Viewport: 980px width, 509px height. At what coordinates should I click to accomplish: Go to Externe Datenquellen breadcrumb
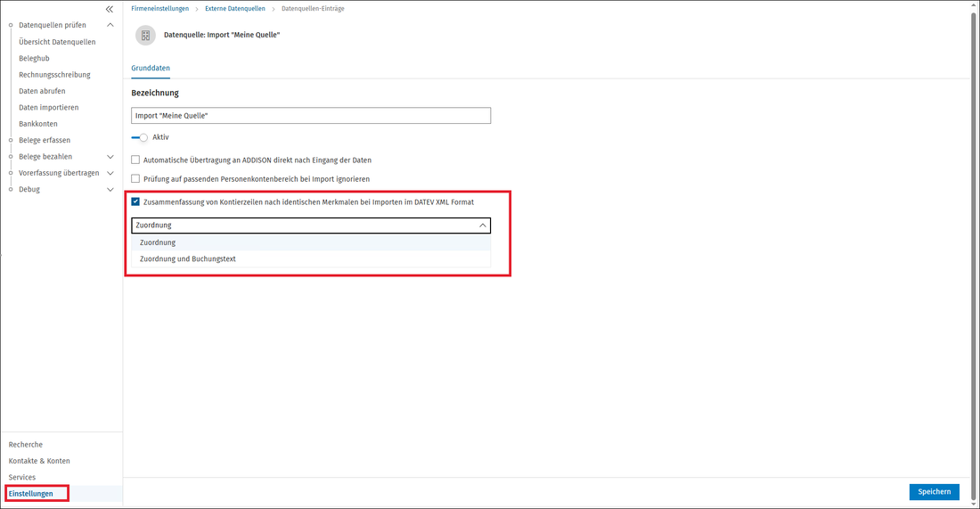click(235, 9)
